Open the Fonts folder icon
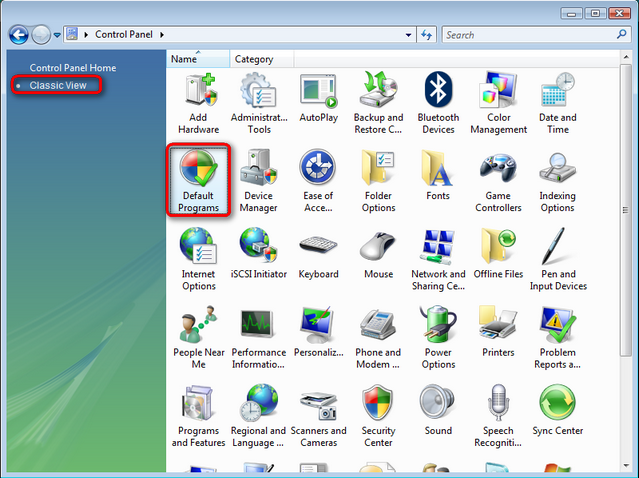This screenshot has height=478, width=639. point(438,175)
